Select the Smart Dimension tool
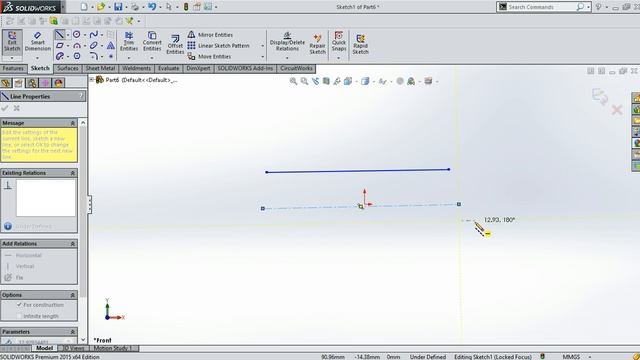 pyautogui.click(x=38, y=42)
